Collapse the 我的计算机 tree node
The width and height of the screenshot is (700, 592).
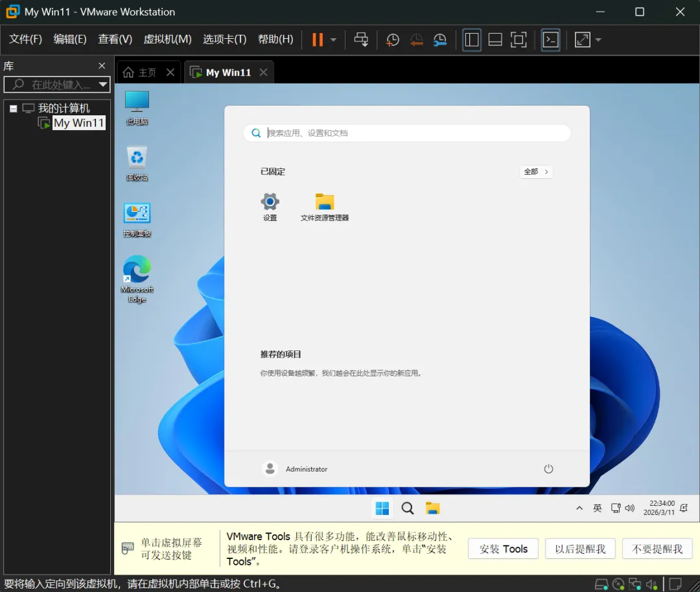click(14, 108)
